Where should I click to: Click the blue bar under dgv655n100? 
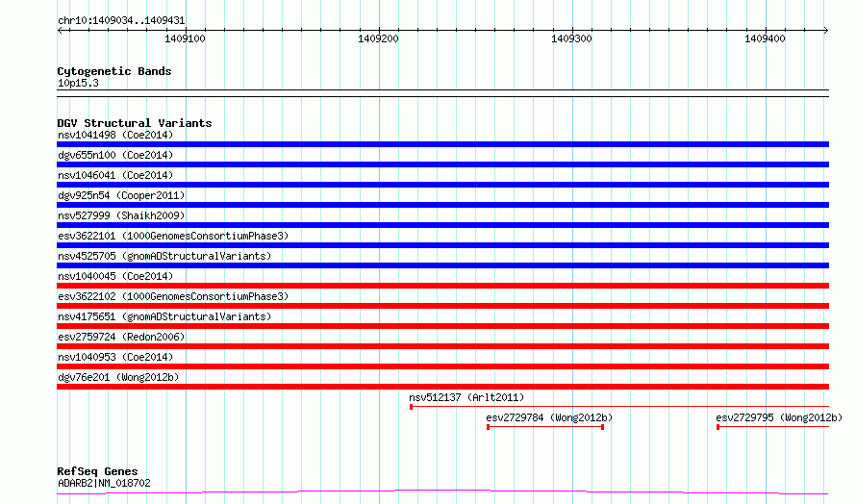click(442, 164)
